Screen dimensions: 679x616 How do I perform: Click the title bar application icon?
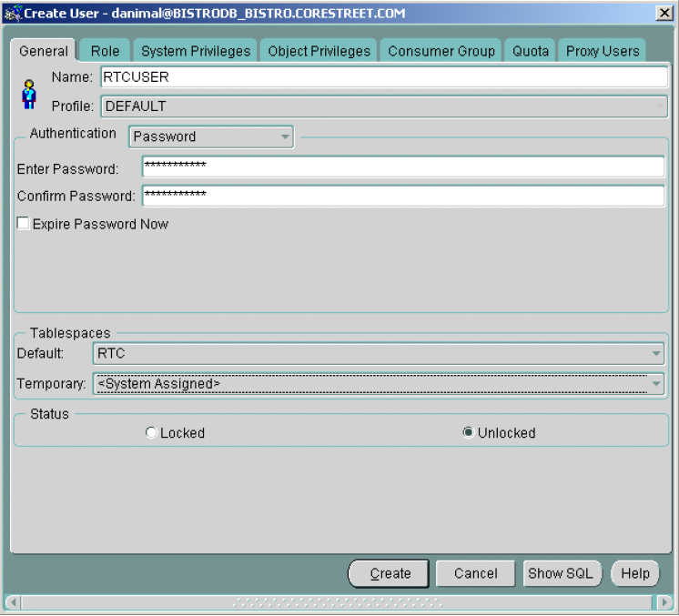12,13
